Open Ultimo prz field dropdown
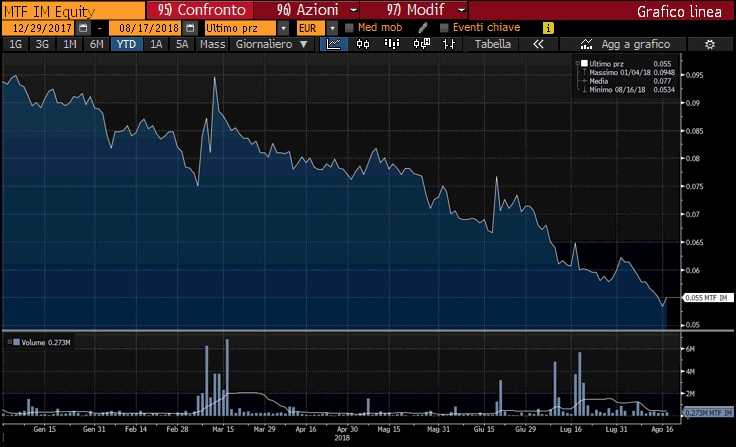This screenshot has height=447, width=736. pyautogui.click(x=283, y=28)
